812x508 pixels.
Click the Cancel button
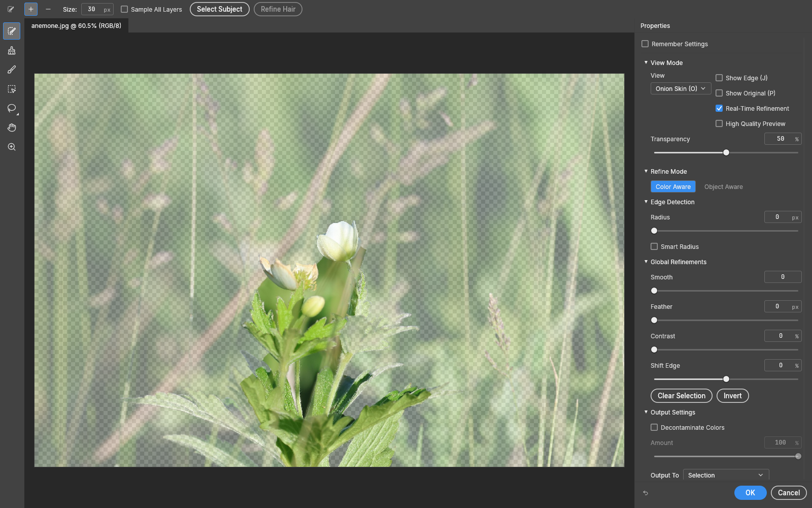[789, 493]
